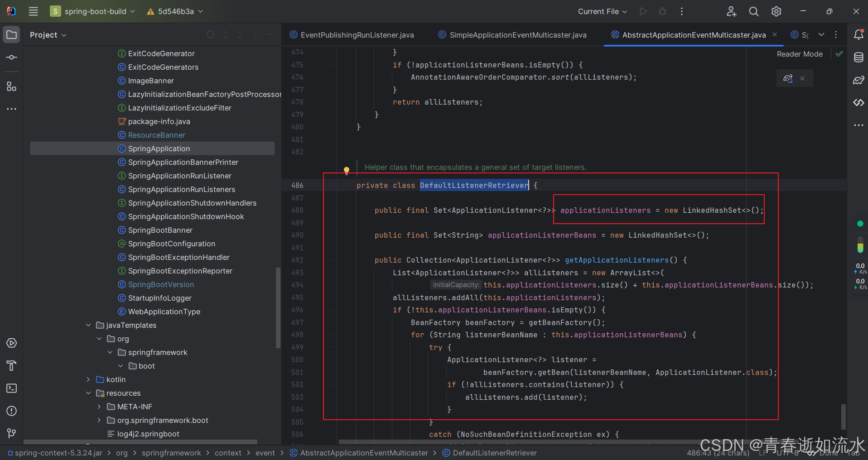The image size is (868, 460).
Task: Open spring-boot-build project dropdown
Action: [93, 11]
